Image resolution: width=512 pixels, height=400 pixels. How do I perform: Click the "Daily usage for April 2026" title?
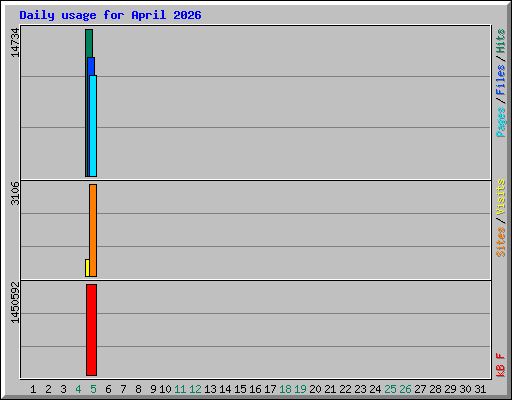pyautogui.click(x=110, y=15)
